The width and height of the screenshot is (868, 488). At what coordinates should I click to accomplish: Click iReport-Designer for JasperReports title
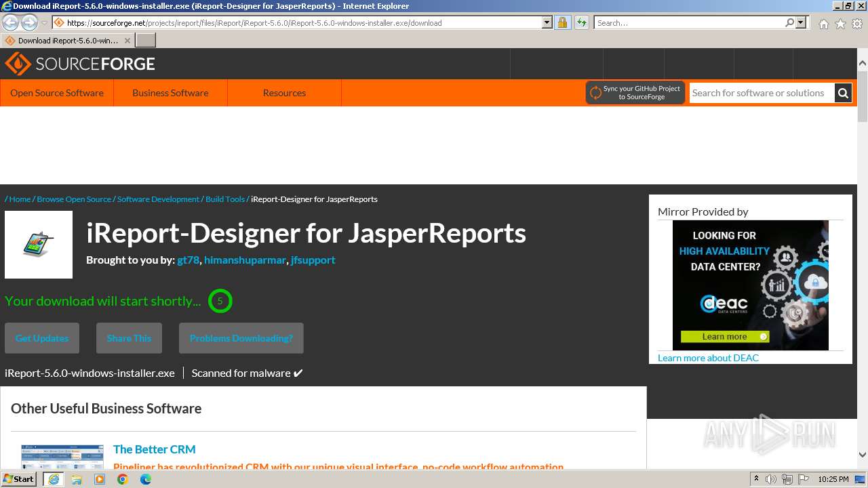(x=306, y=232)
